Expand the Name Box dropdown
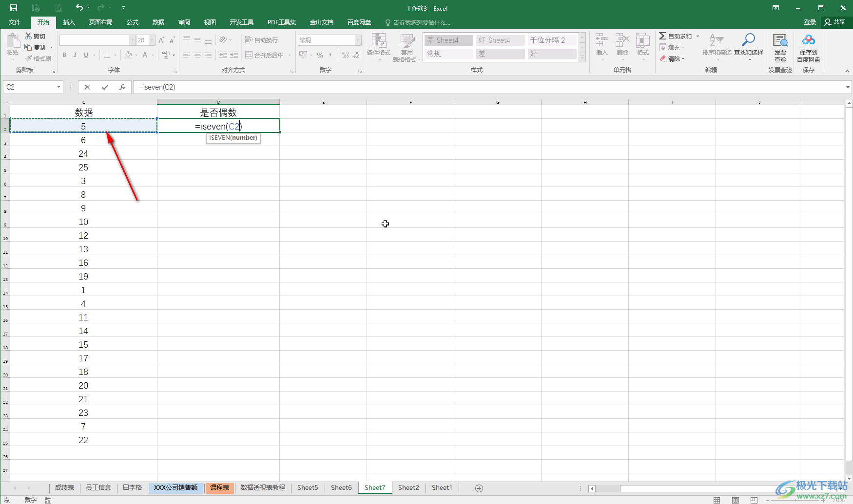The width and height of the screenshot is (853, 504). (x=58, y=87)
